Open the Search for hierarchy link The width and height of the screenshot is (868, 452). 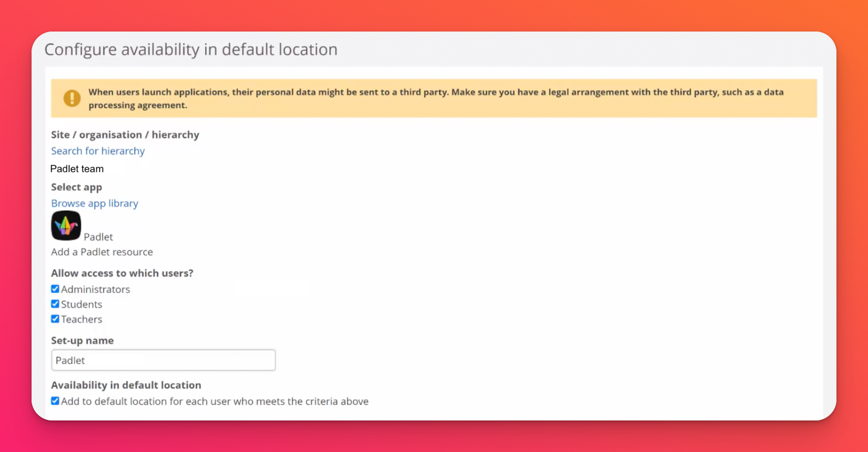pos(98,151)
